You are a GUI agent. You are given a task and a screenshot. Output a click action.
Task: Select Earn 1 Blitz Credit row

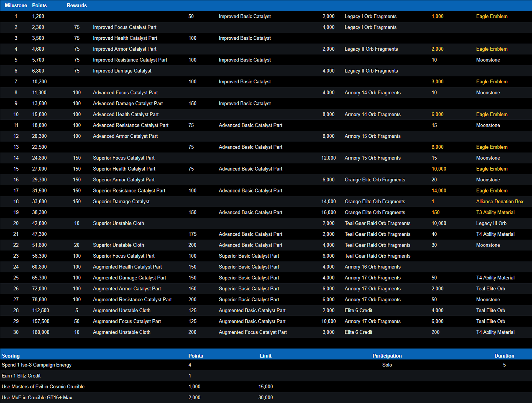point(21,376)
